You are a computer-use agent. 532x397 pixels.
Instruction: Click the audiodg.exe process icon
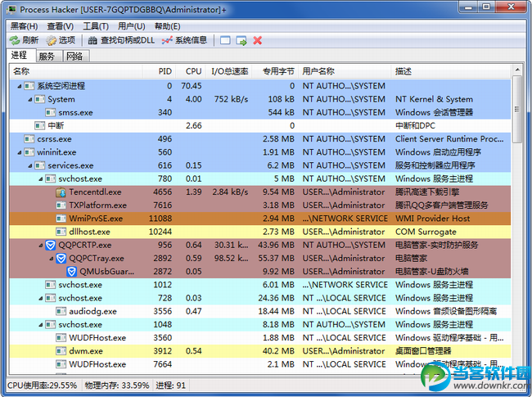[61, 312]
